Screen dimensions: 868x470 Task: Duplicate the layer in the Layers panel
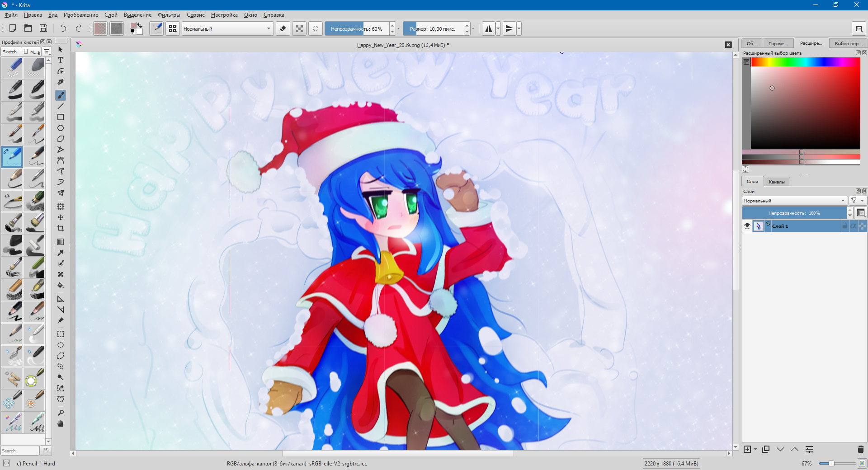(x=766, y=449)
